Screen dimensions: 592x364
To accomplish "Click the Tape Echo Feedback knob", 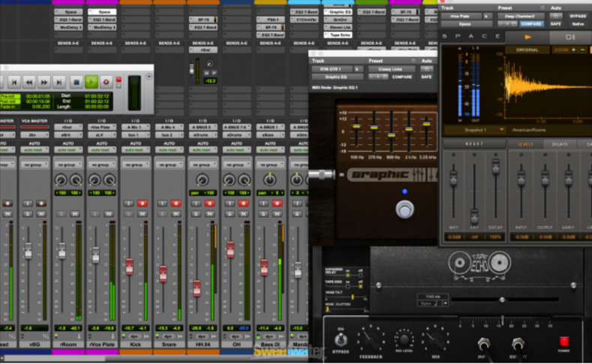I will 371,339.
